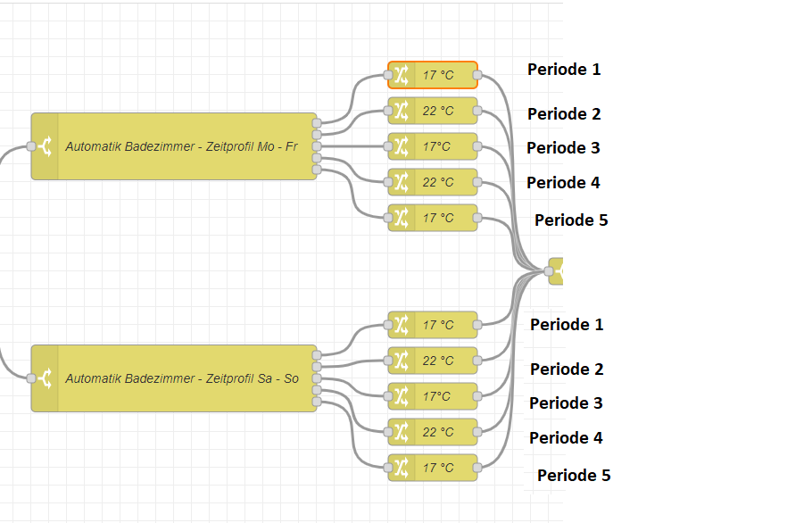The image size is (812, 523).
Task: Select the 17°C label in the Sa - So group
Action: pos(436,396)
